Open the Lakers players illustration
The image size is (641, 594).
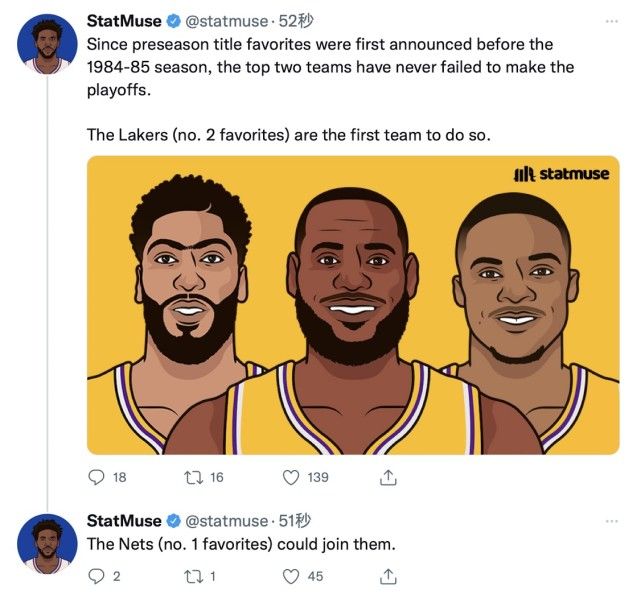coord(353,305)
